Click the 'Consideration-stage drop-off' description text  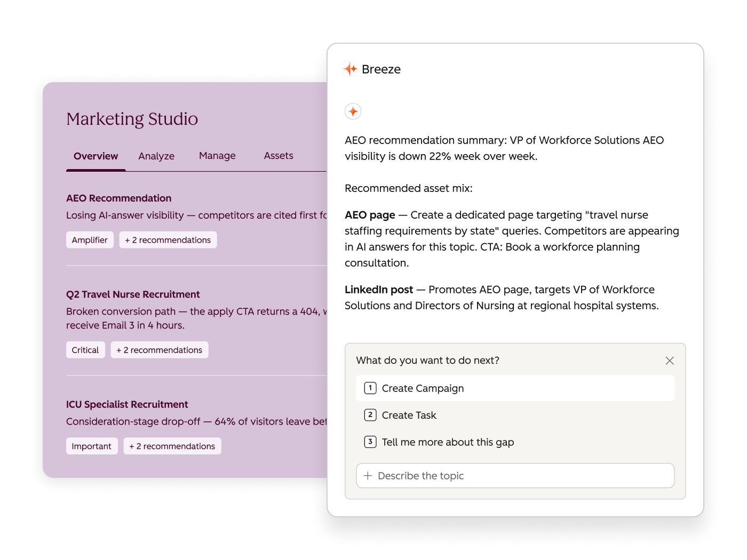pyautogui.click(x=196, y=421)
